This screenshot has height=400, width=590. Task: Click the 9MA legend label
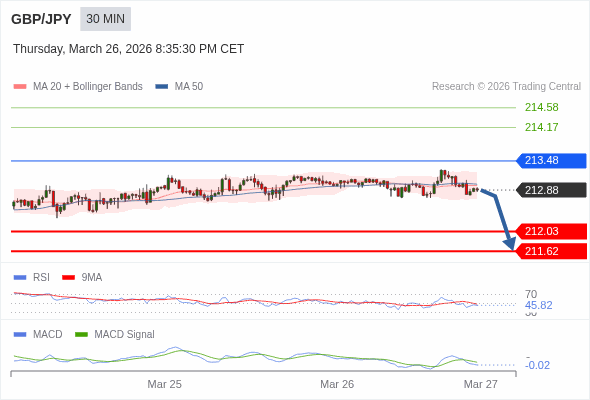point(92,278)
